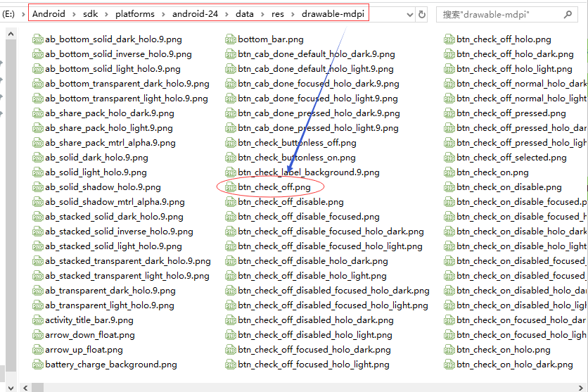Go to res folder in breadcrumb

pyautogui.click(x=278, y=14)
